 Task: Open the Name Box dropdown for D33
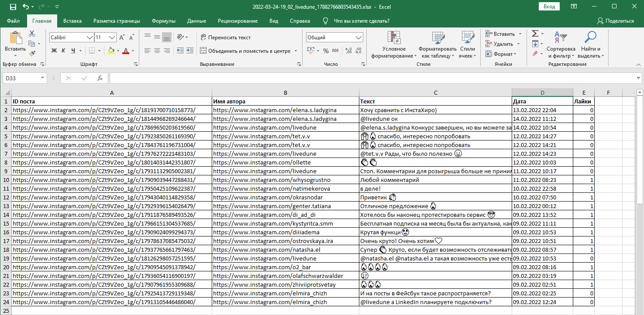coord(43,78)
